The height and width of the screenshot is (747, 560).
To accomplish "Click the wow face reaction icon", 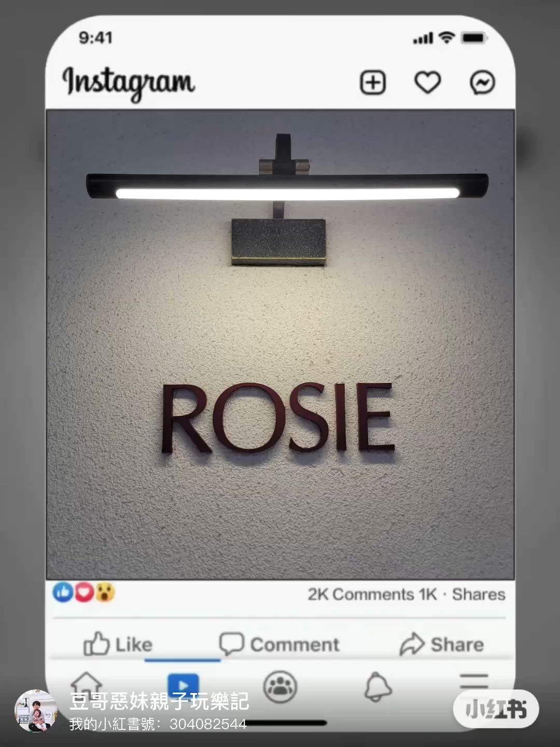I will 104,592.
